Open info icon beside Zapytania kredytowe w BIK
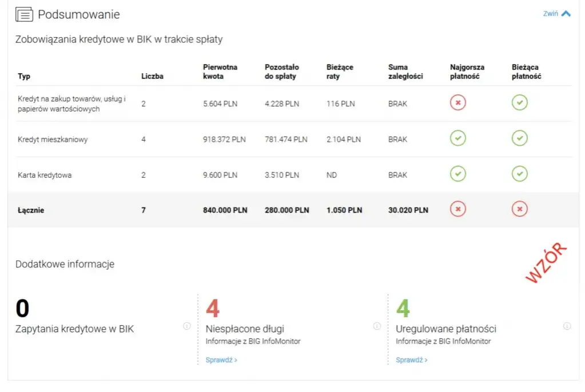 click(186, 326)
